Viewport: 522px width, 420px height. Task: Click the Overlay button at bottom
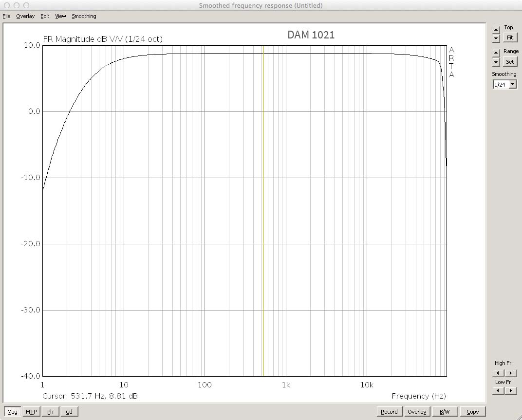click(x=417, y=412)
